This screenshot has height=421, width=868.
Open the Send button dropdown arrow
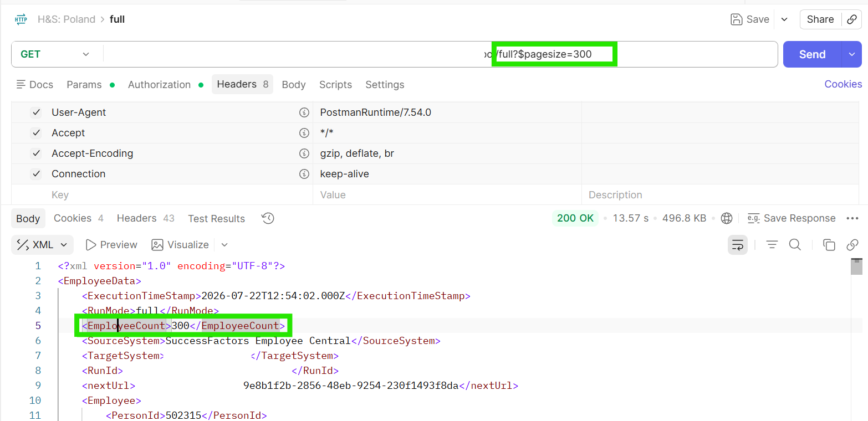click(852, 54)
